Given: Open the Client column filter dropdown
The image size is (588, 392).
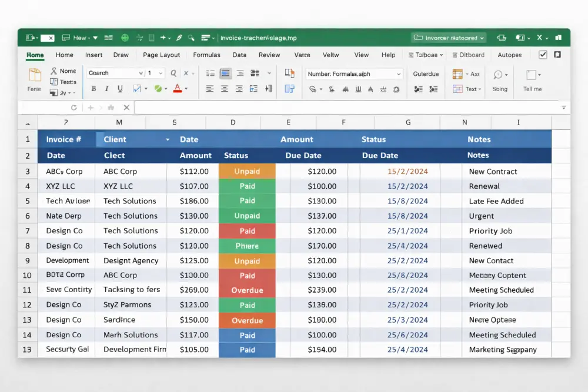Looking at the screenshot, I should pyautogui.click(x=168, y=139).
